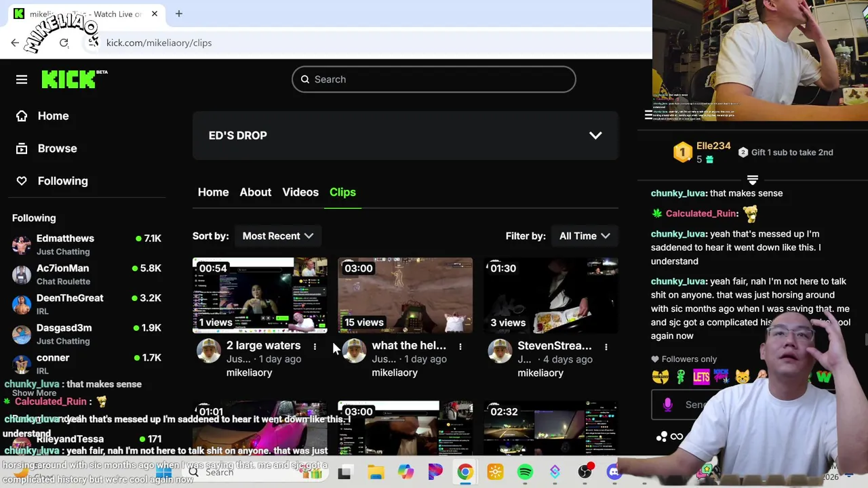868x488 pixels.
Task: Open the Filter by All Time dropdown
Action: [585, 236]
